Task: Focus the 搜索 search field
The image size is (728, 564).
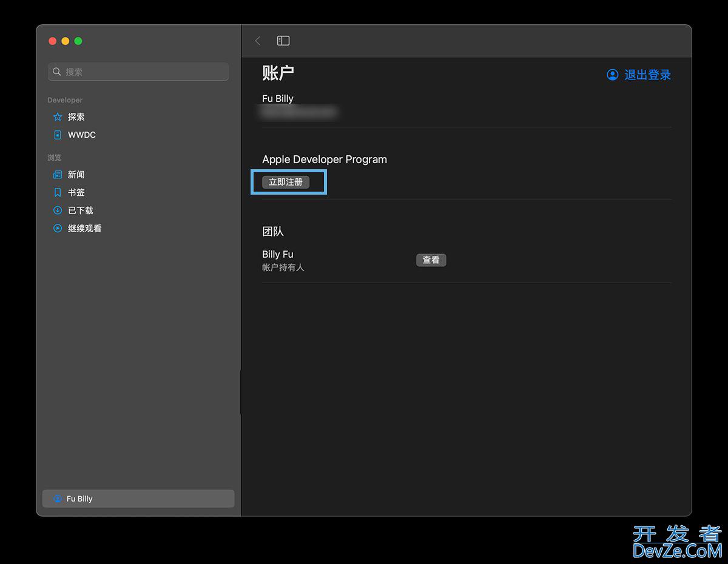Action: click(x=138, y=72)
